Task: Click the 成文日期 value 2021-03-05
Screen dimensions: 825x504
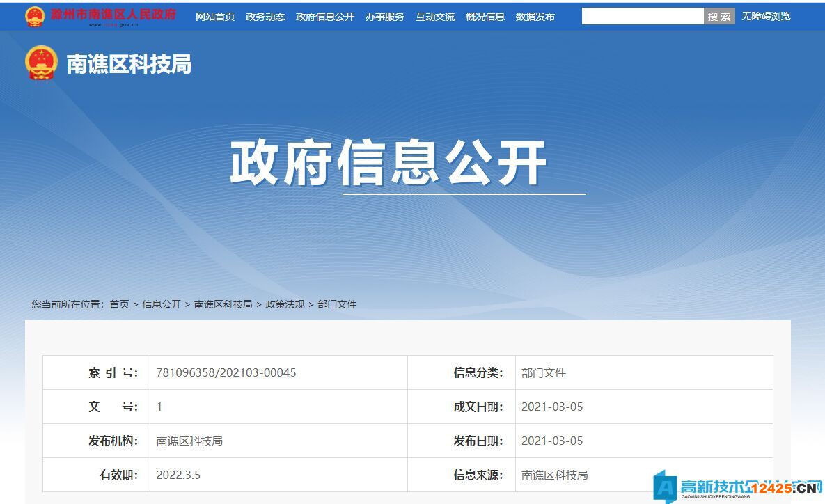Action: pyautogui.click(x=552, y=407)
